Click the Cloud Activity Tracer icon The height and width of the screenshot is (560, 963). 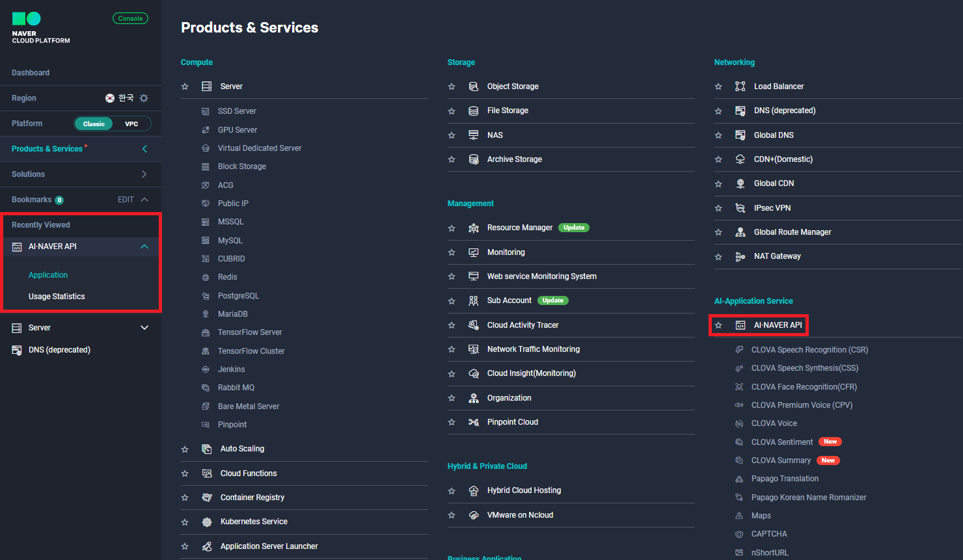point(474,325)
